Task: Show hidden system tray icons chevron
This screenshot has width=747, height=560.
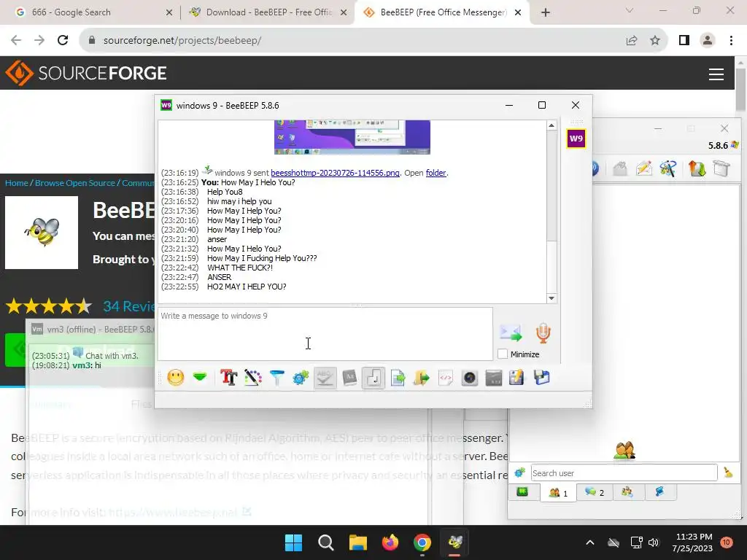Action: point(589,542)
